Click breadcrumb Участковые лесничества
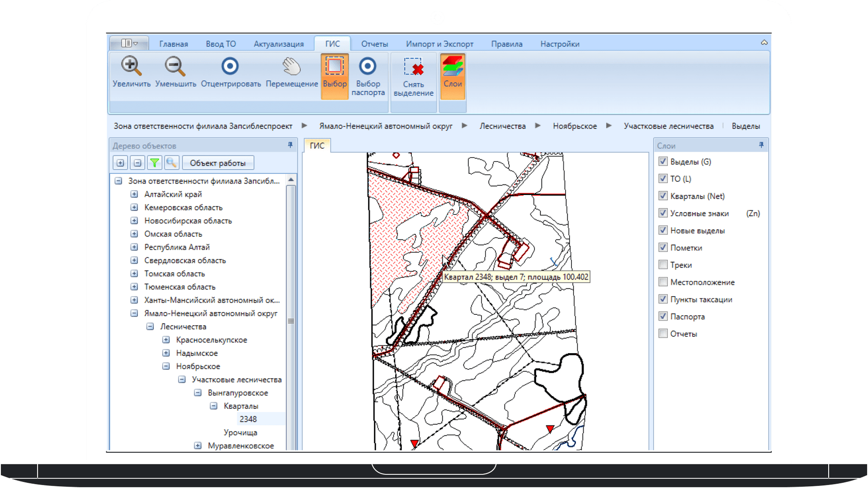 [669, 126]
